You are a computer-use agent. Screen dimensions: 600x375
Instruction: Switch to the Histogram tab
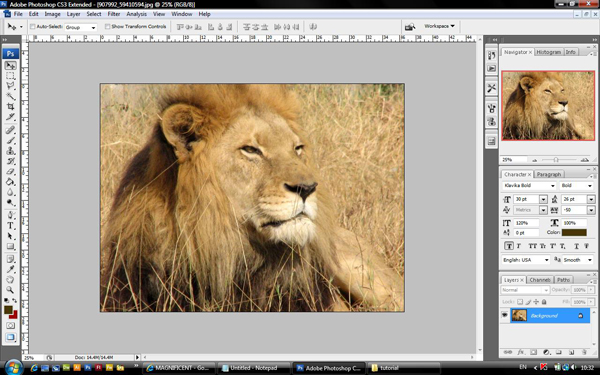pyautogui.click(x=548, y=52)
